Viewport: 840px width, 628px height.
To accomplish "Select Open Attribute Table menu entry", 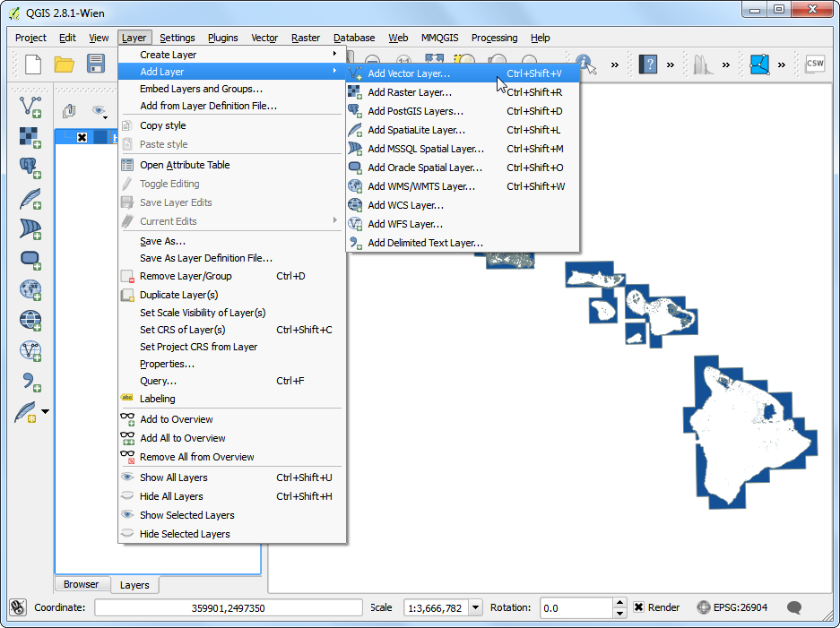I will 232,165.
